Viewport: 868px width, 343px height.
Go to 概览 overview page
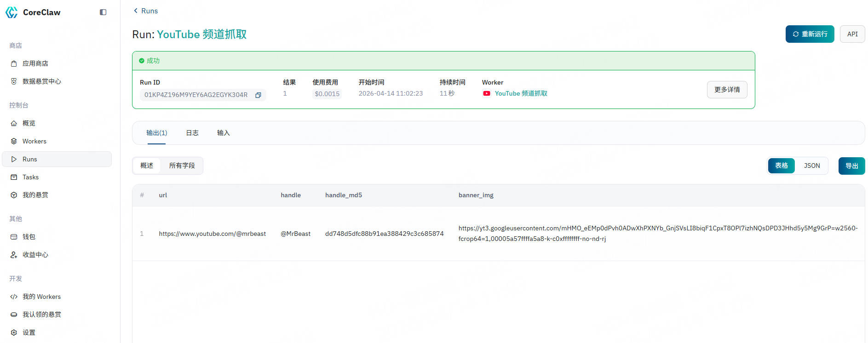tap(29, 123)
